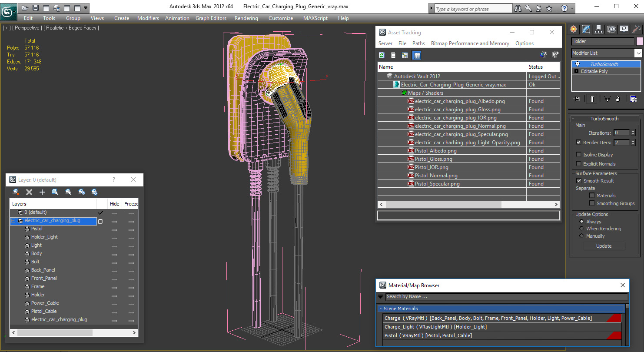Collapse Scene Materials section
Viewport: 644px width, 352px height.
coord(381,309)
